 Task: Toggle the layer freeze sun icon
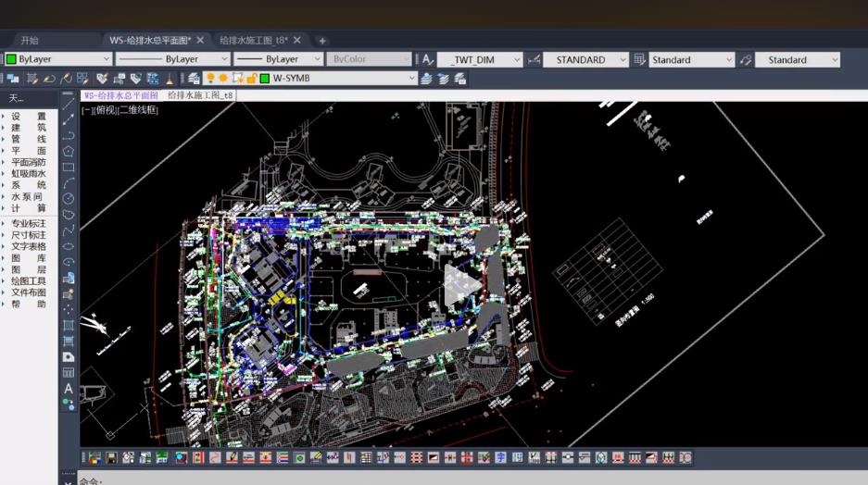tap(223, 79)
